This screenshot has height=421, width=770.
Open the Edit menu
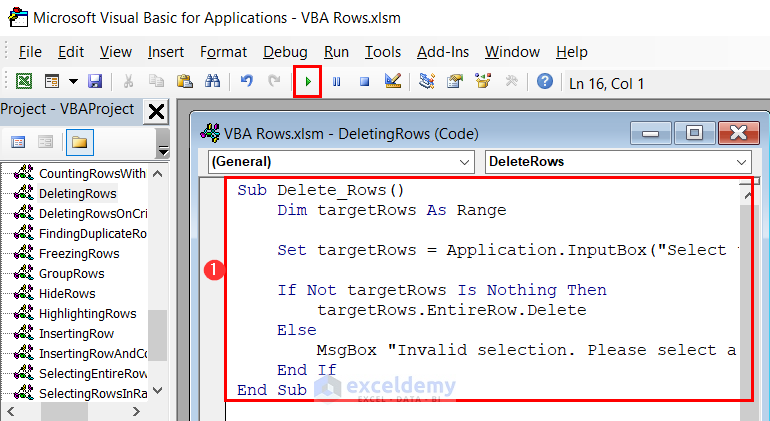pos(71,52)
